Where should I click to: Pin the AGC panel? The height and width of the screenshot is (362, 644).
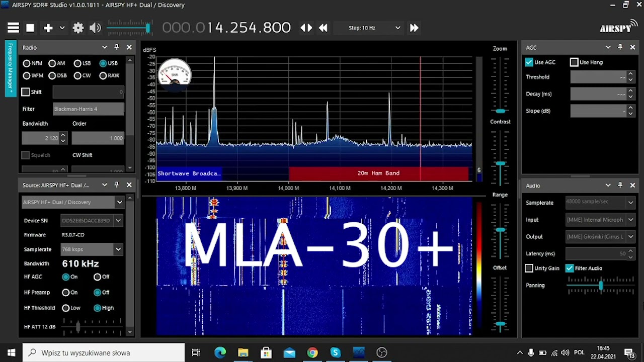(x=620, y=47)
